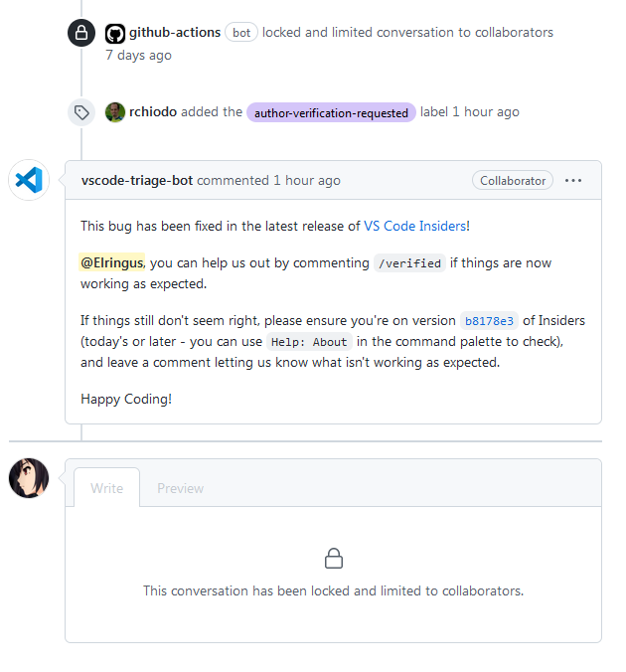Open the github-actions avatar icon
This screenshot has height=672, width=626.
tap(115, 34)
